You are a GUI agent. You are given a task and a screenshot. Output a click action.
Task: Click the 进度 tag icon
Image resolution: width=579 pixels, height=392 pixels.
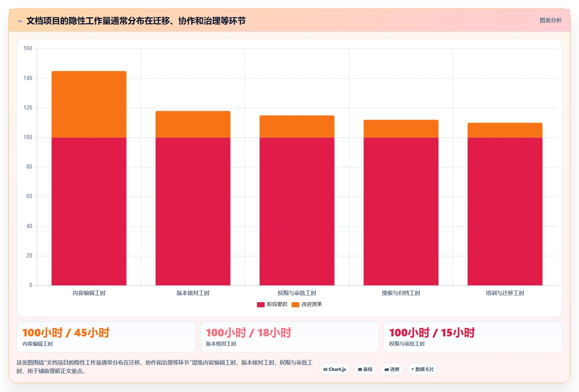tap(387, 370)
